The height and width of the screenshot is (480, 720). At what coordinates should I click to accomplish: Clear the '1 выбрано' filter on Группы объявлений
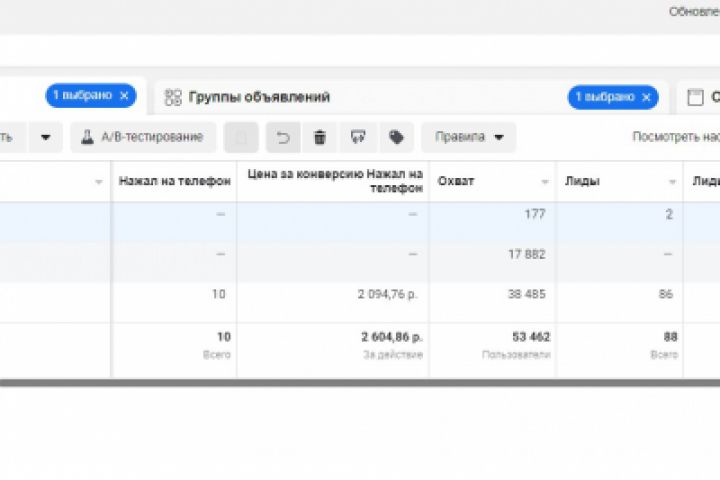(646, 97)
